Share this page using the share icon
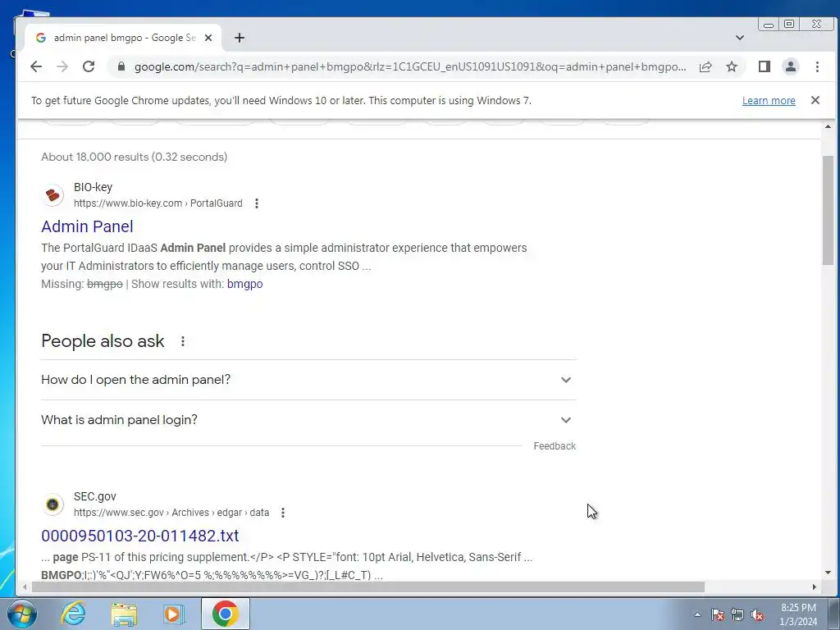 click(x=705, y=66)
